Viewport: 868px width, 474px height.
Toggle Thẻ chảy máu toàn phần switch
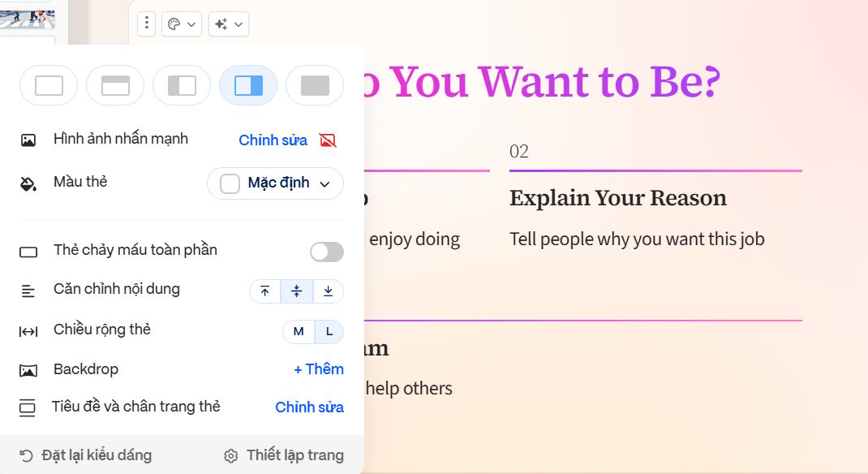click(x=327, y=252)
